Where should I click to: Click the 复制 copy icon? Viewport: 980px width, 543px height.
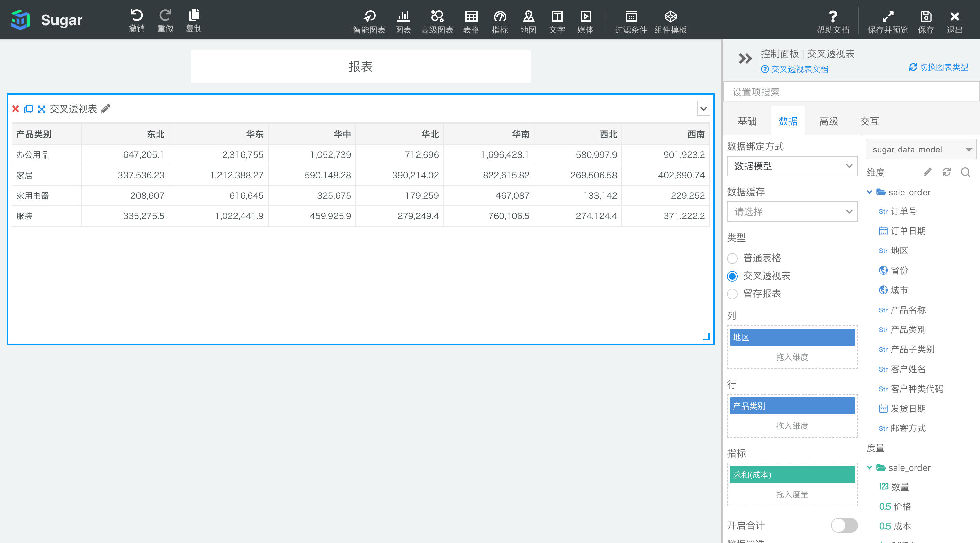[x=194, y=16]
